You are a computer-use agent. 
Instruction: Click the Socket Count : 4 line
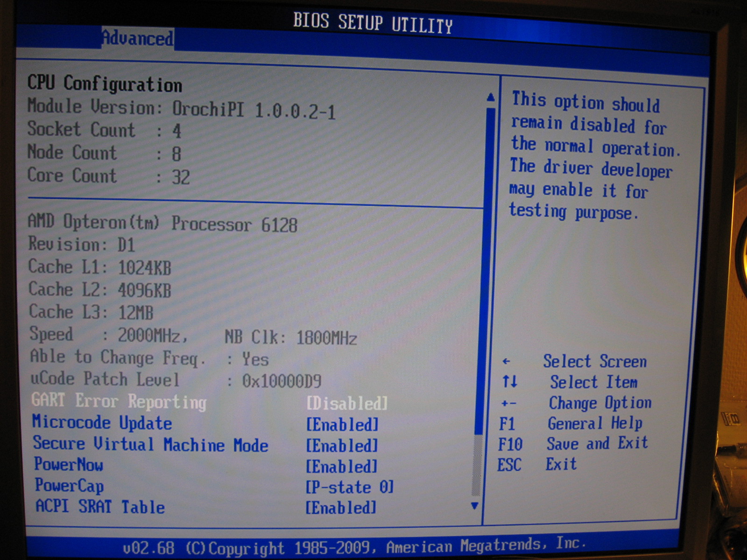tap(104, 129)
